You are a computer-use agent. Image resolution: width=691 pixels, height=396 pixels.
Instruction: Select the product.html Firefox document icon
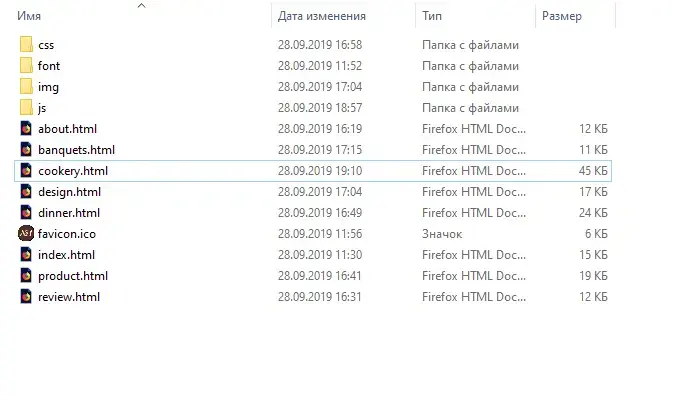point(26,276)
